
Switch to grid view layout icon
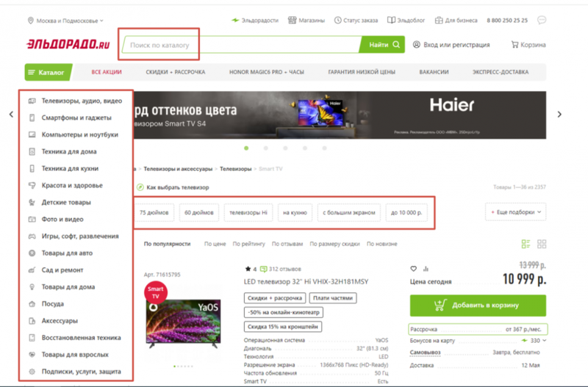click(x=542, y=244)
